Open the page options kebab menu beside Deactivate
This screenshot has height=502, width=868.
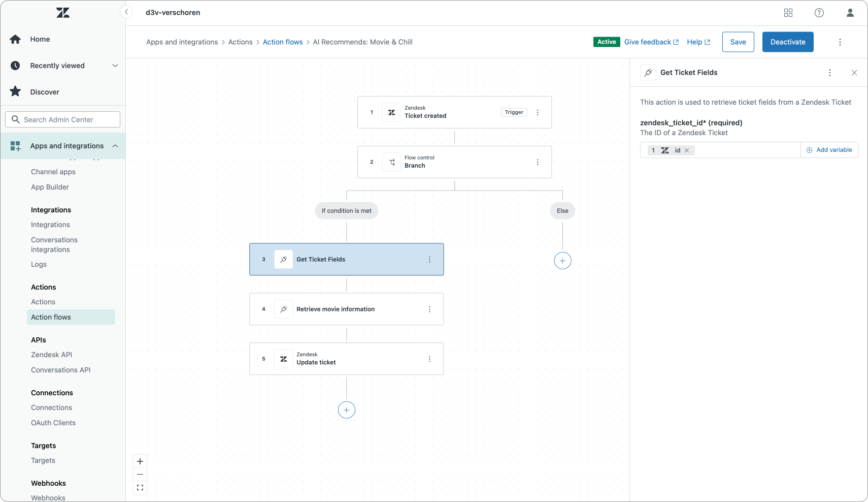tap(840, 42)
